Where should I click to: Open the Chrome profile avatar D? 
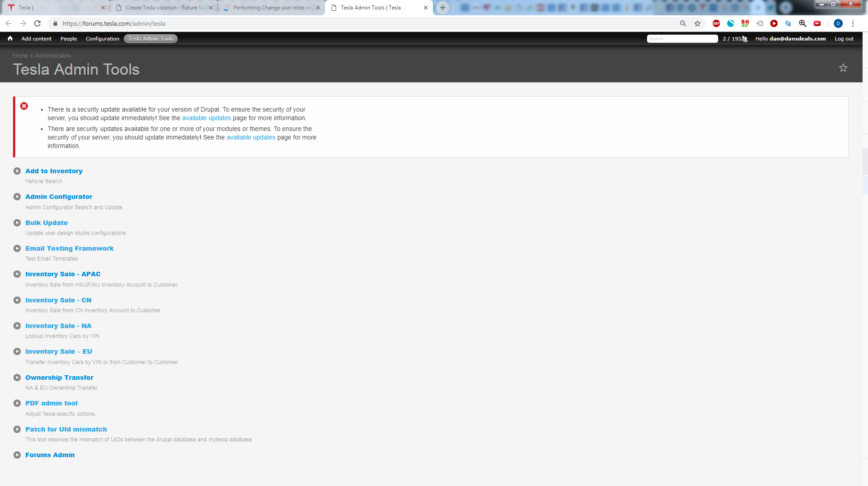838,23
